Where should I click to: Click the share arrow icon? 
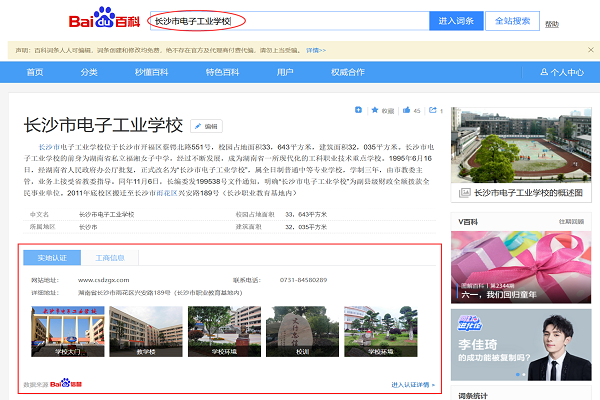[x=431, y=110]
